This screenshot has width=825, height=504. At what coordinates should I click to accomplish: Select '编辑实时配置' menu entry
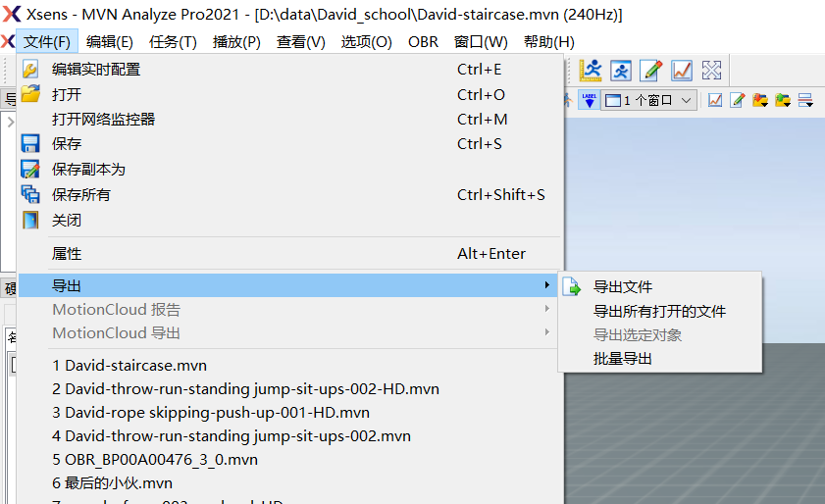point(96,70)
